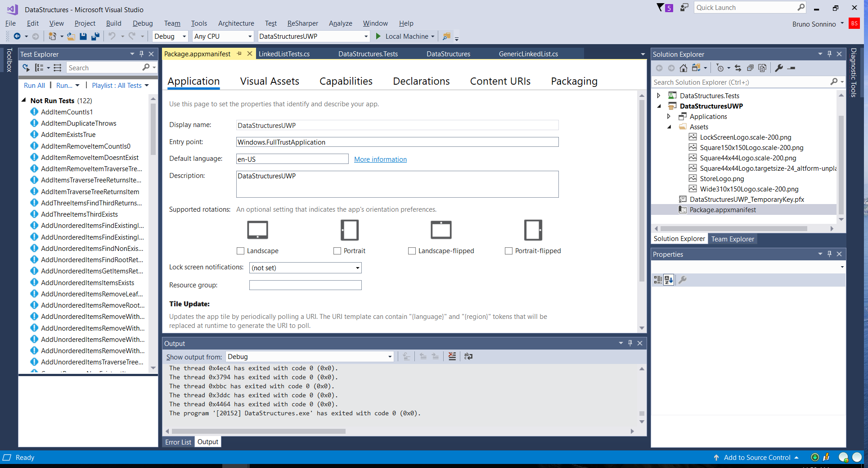Clear all text in the Output window
868x468 pixels.
452,356
